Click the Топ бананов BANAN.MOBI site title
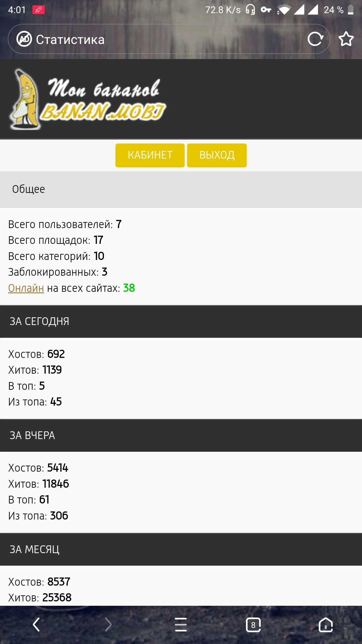 (104, 99)
